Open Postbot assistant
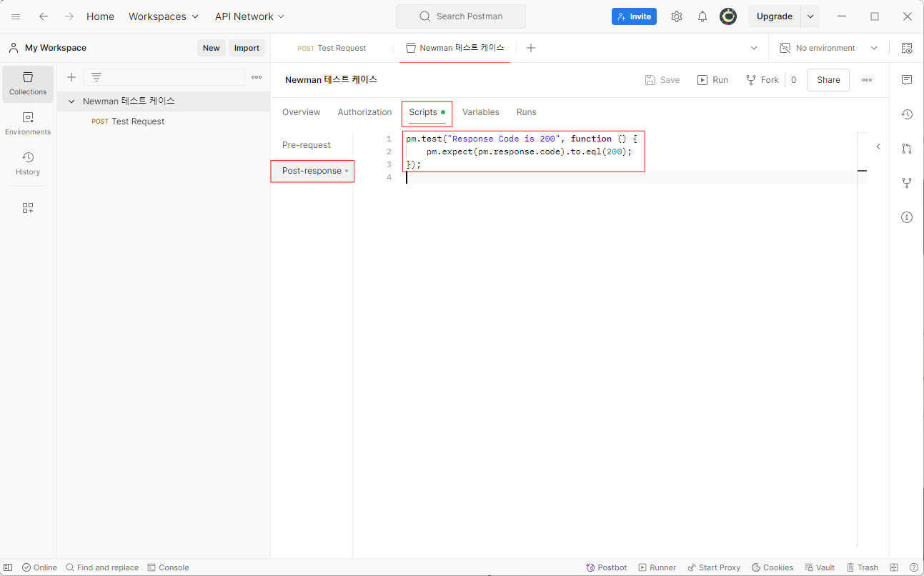Screen dimensions: 924x576 click(x=606, y=567)
